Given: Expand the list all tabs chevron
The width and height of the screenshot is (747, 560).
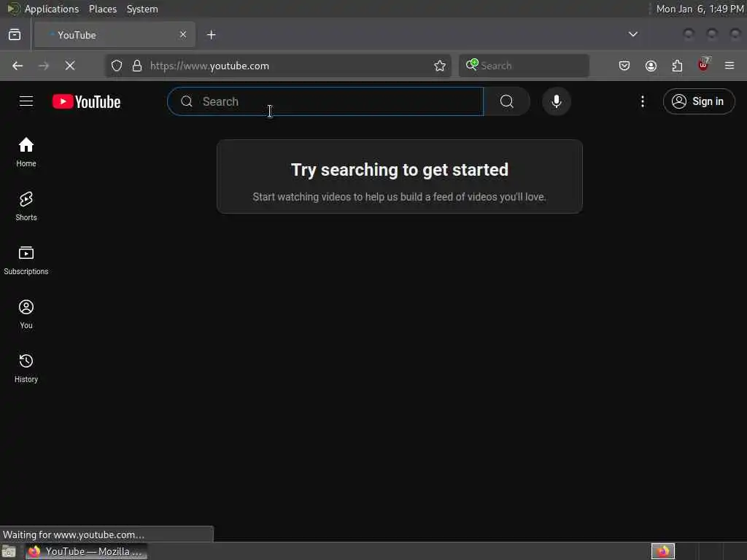Looking at the screenshot, I should 632,34.
